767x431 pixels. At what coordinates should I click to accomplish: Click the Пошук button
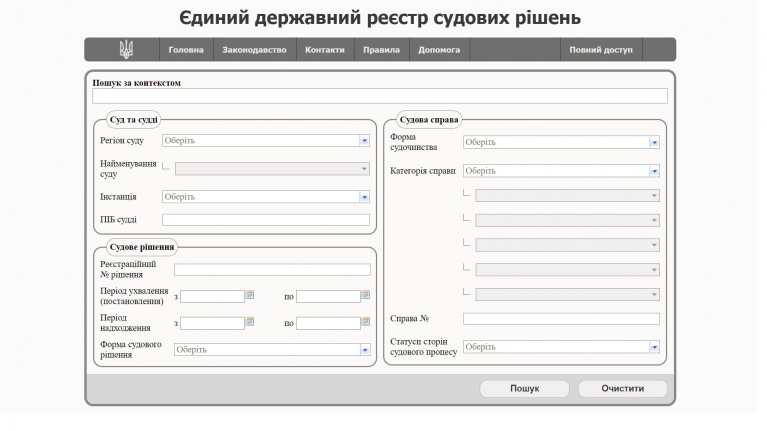pyautogui.click(x=524, y=389)
